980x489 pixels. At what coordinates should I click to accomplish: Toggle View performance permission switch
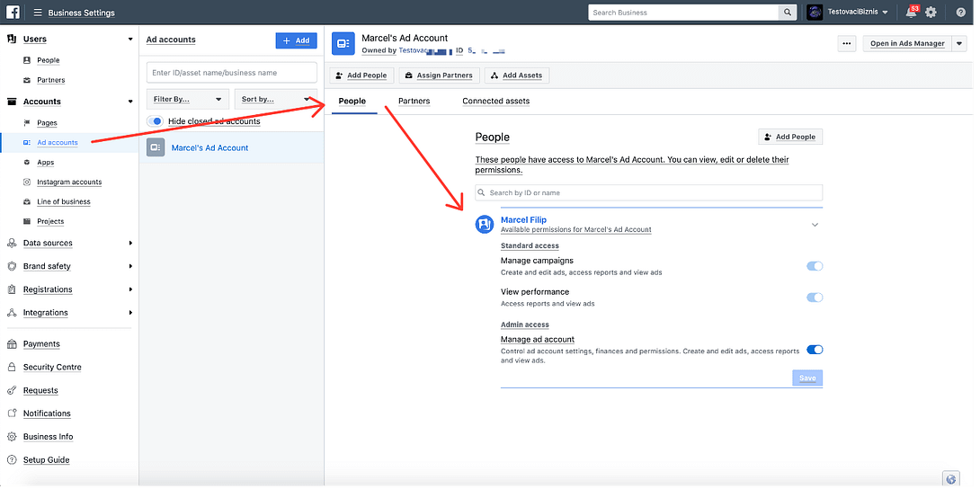point(815,298)
